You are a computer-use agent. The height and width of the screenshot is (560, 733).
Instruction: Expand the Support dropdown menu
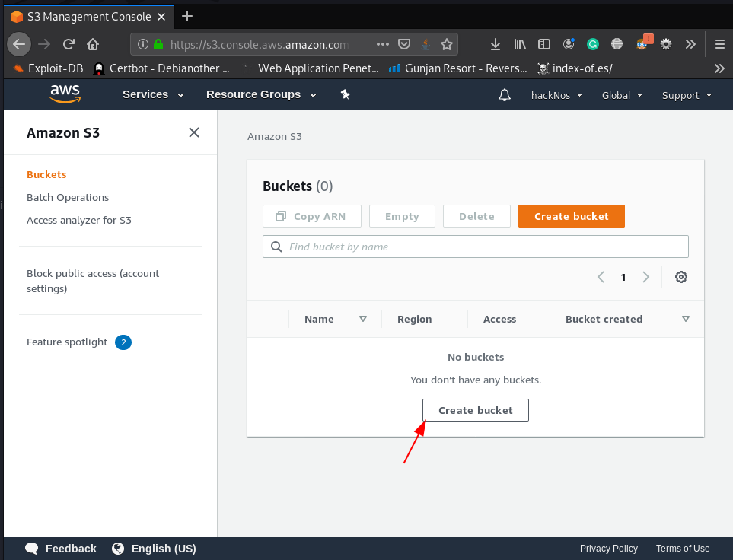[x=687, y=95]
